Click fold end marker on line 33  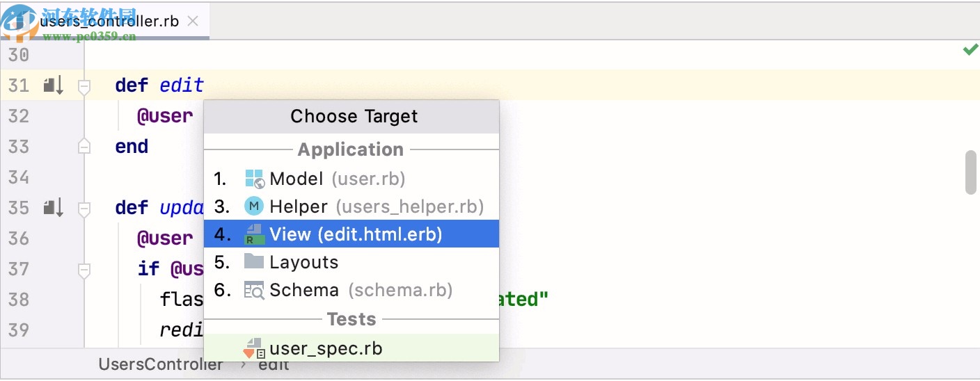pos(84,147)
